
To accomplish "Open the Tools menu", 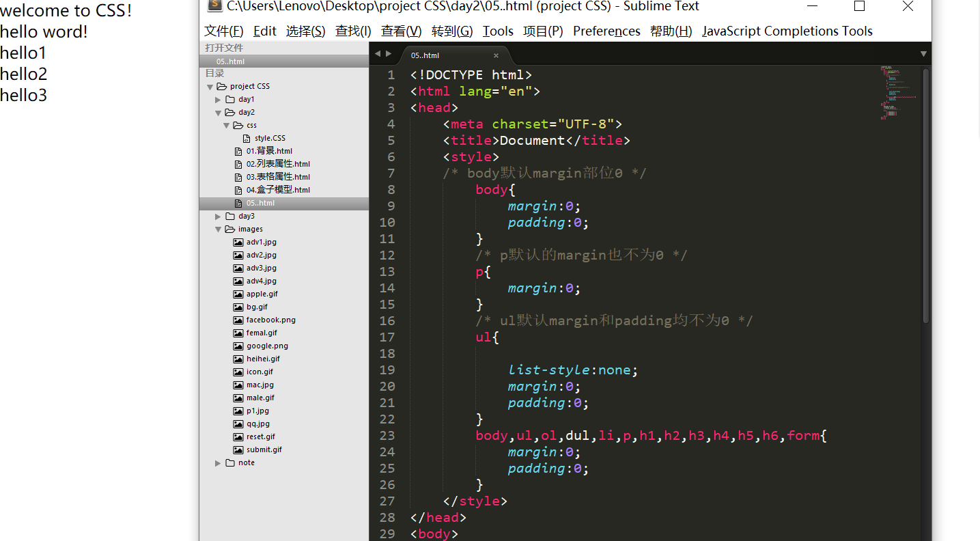I will pyautogui.click(x=498, y=31).
